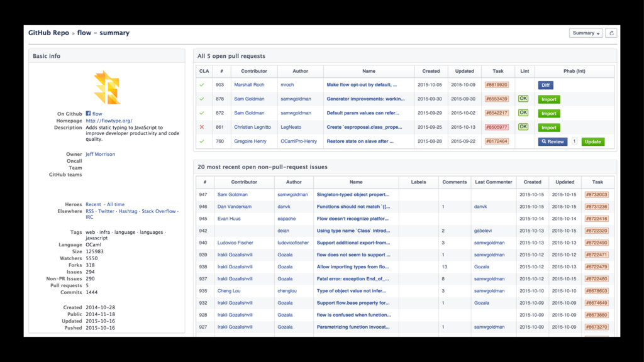Open issue 'Singleton-typed object propert...'
Screen dimensions: 644x362
tap(353, 195)
